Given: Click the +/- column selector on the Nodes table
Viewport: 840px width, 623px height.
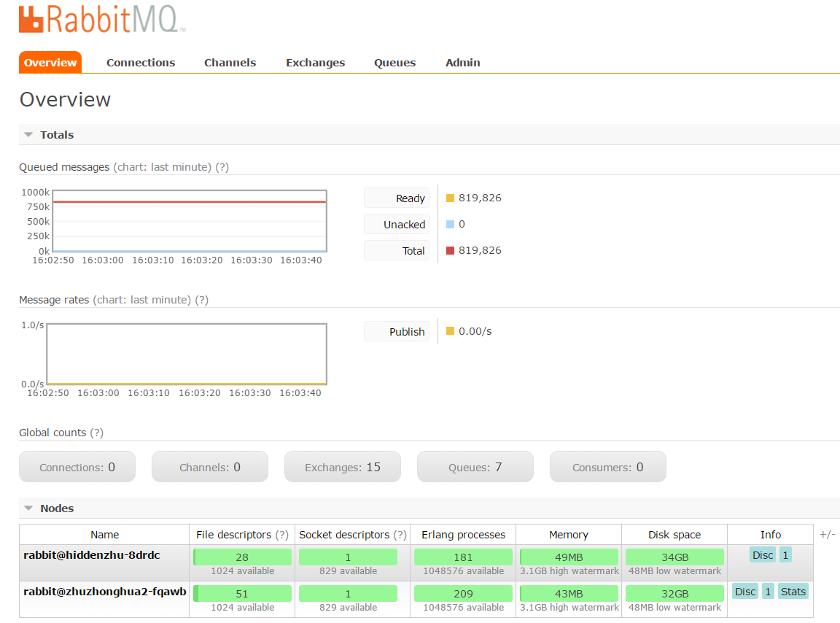Looking at the screenshot, I should pyautogui.click(x=828, y=534).
